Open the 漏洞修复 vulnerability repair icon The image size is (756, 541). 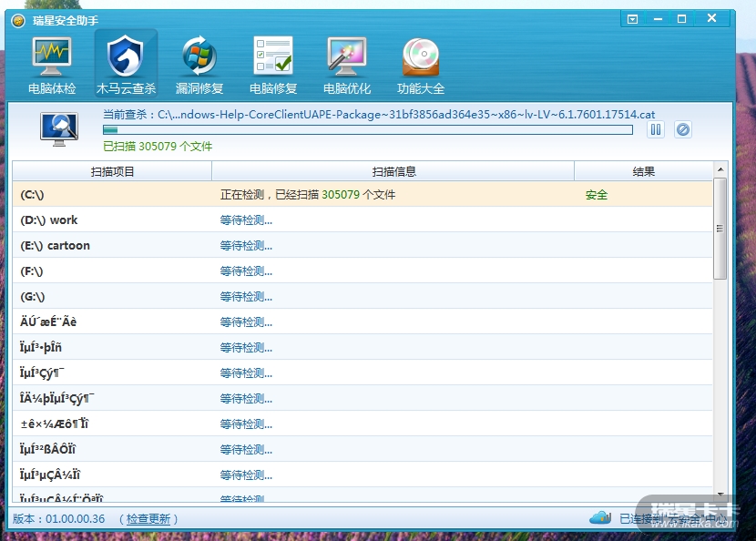[199, 65]
